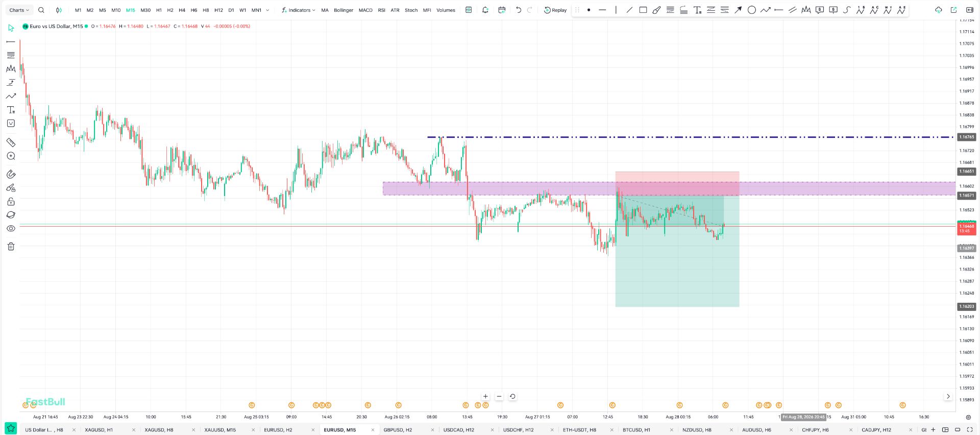Open the emoji sticker tool in sidebar

[x=11, y=124]
